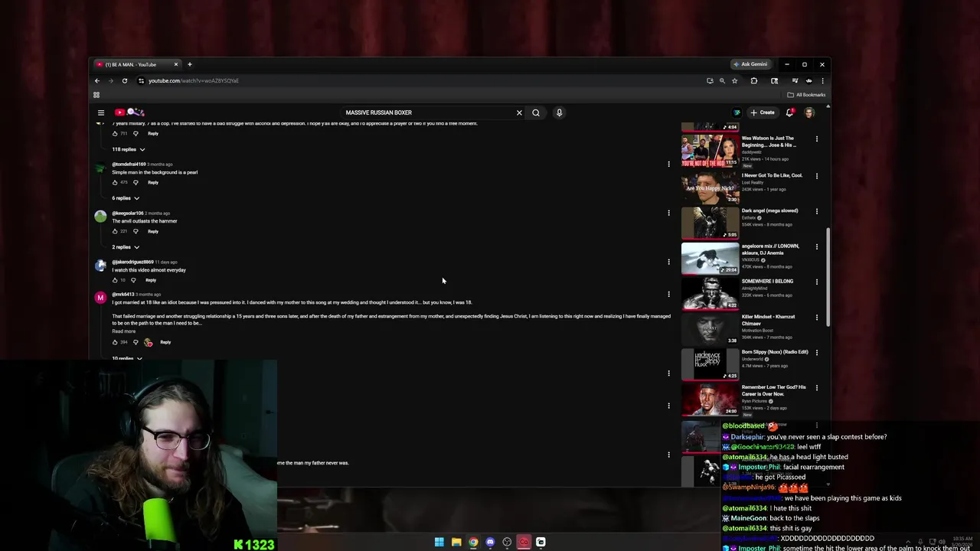Open more options for 'Remember Low Tier God' video
This screenshot has width=980, height=551.
click(x=817, y=387)
